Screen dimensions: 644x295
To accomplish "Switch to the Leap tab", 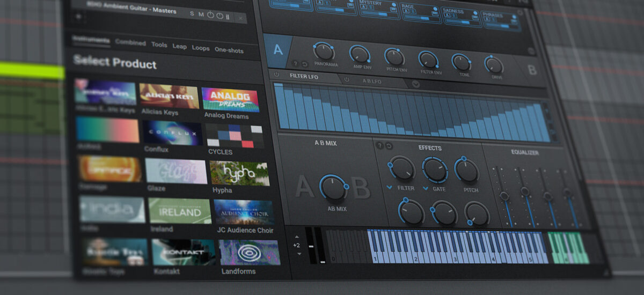I will click(x=179, y=47).
